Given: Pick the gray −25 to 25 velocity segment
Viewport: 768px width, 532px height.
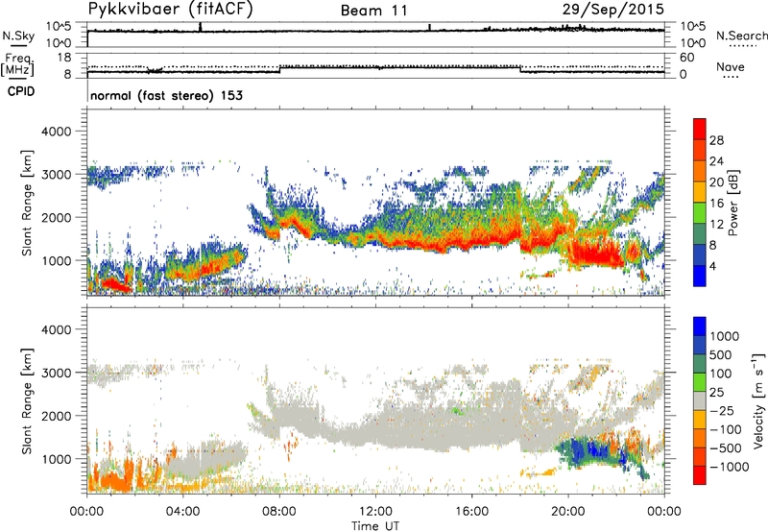Looking at the screenshot, I should (700, 401).
